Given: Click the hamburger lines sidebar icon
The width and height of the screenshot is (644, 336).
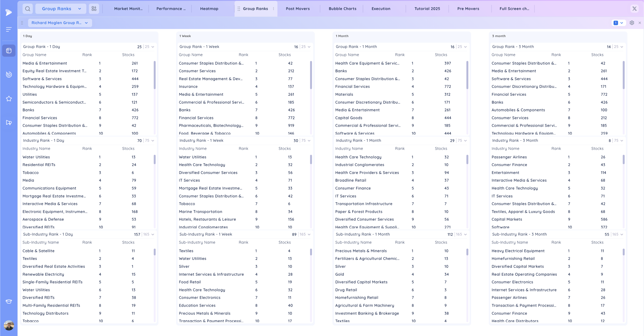Looking at the screenshot, I should click(x=9, y=29).
